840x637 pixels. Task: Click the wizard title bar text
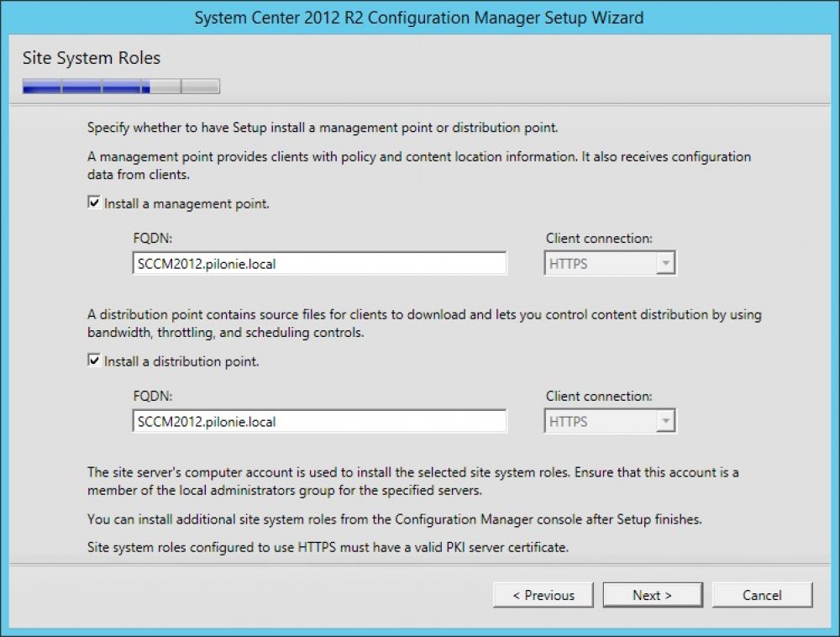(x=419, y=18)
